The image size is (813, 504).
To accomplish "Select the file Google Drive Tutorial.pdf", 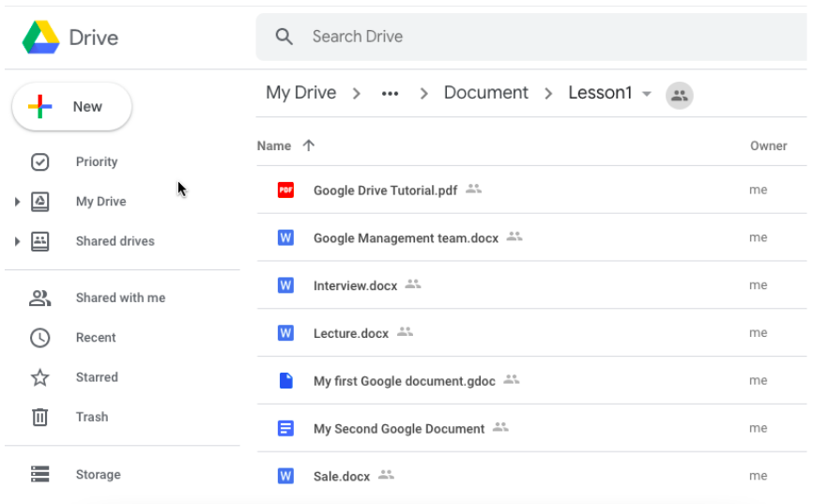I will (385, 191).
